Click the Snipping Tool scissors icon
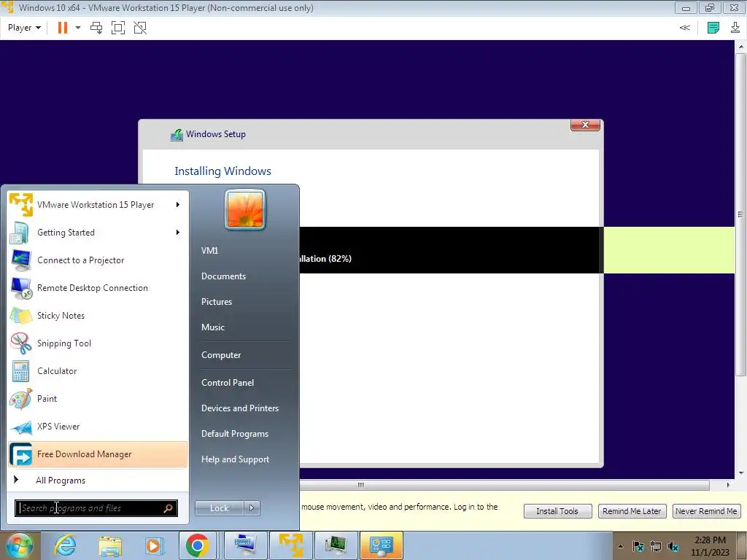Viewport: 747px width, 560px height. click(x=21, y=343)
